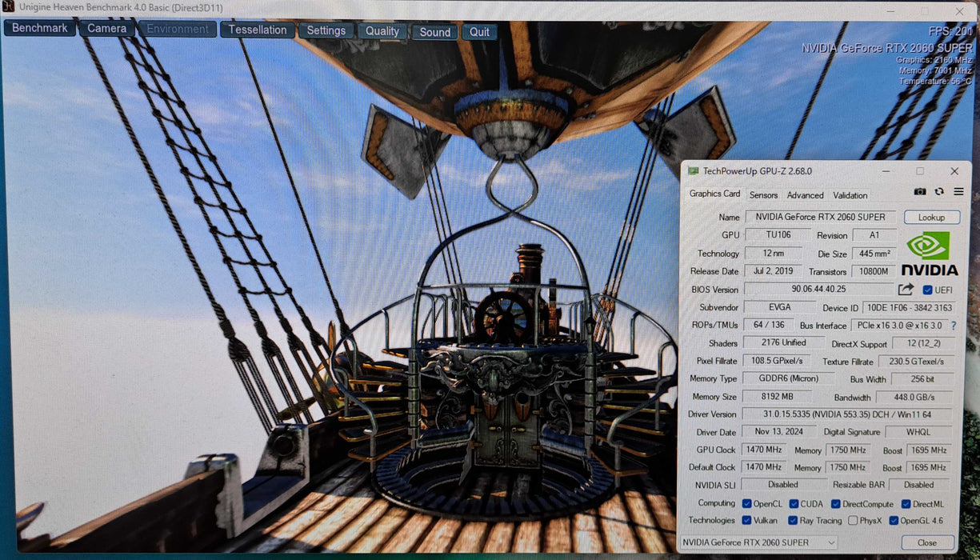Click the GPU-Z title bar app icon
The image size is (980, 560).
[x=693, y=171]
